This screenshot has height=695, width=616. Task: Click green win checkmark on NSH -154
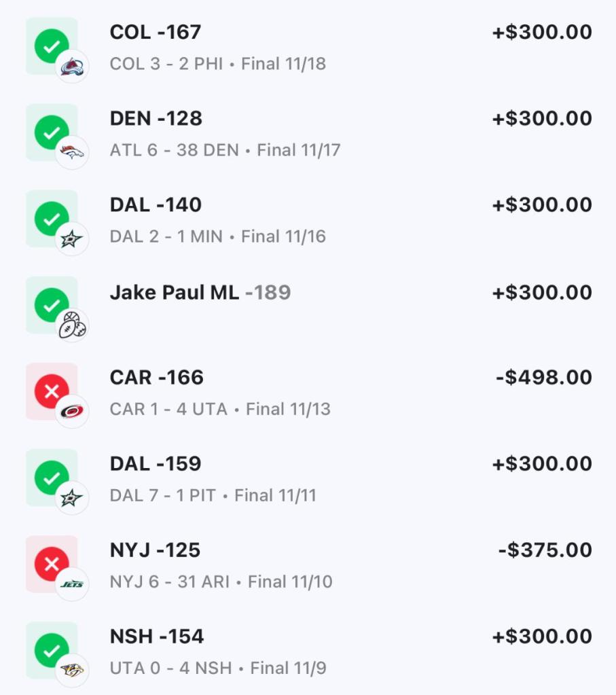tap(51, 650)
